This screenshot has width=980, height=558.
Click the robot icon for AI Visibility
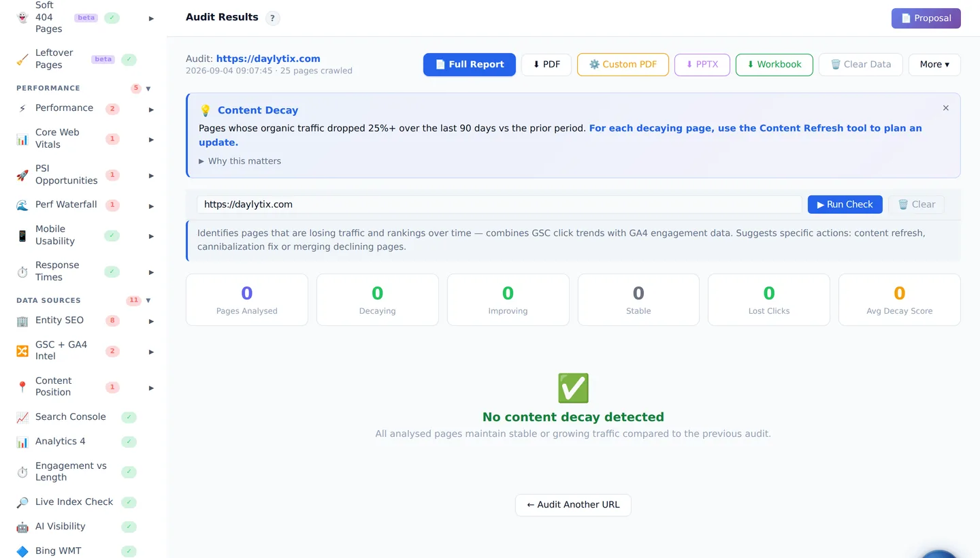(x=22, y=527)
